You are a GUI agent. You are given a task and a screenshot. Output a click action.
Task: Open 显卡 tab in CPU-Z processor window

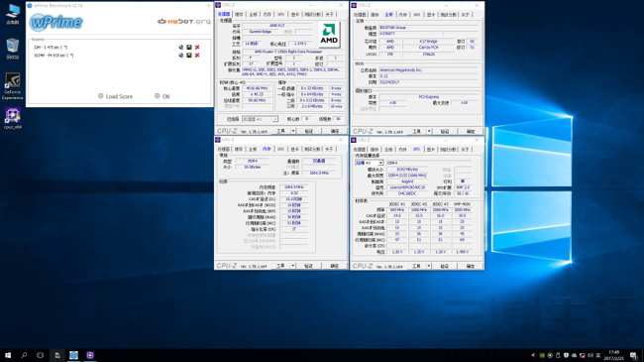tap(295, 15)
